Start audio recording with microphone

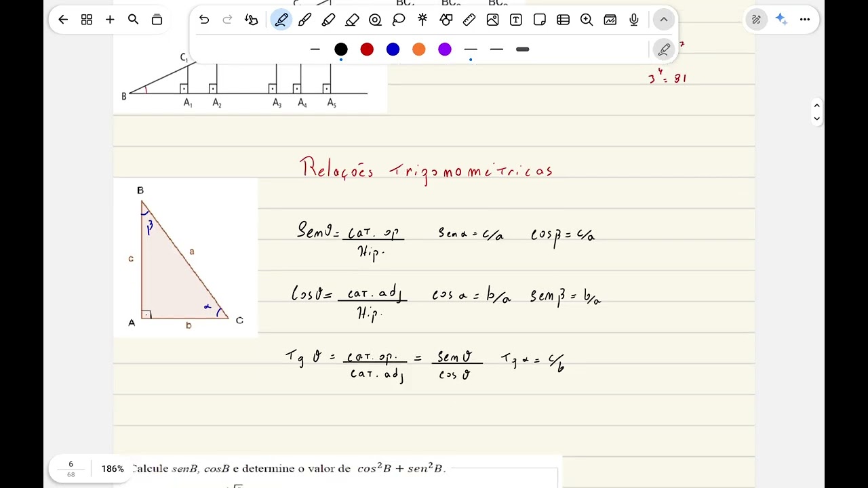point(634,20)
